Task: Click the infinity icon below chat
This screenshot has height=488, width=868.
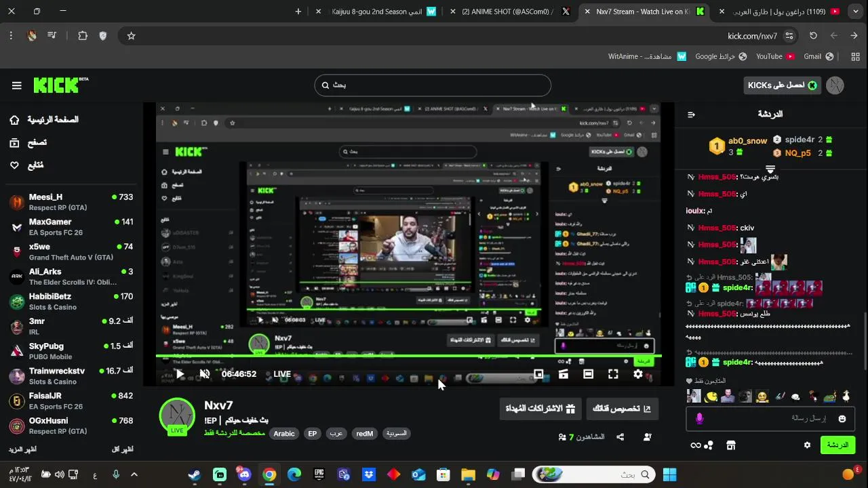Action: 695,445
